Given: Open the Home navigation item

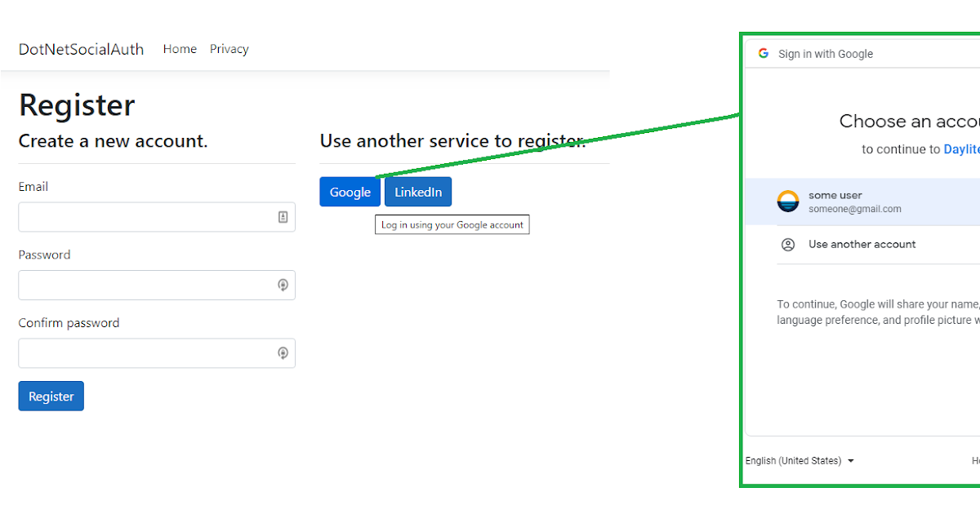Looking at the screenshot, I should [x=180, y=49].
